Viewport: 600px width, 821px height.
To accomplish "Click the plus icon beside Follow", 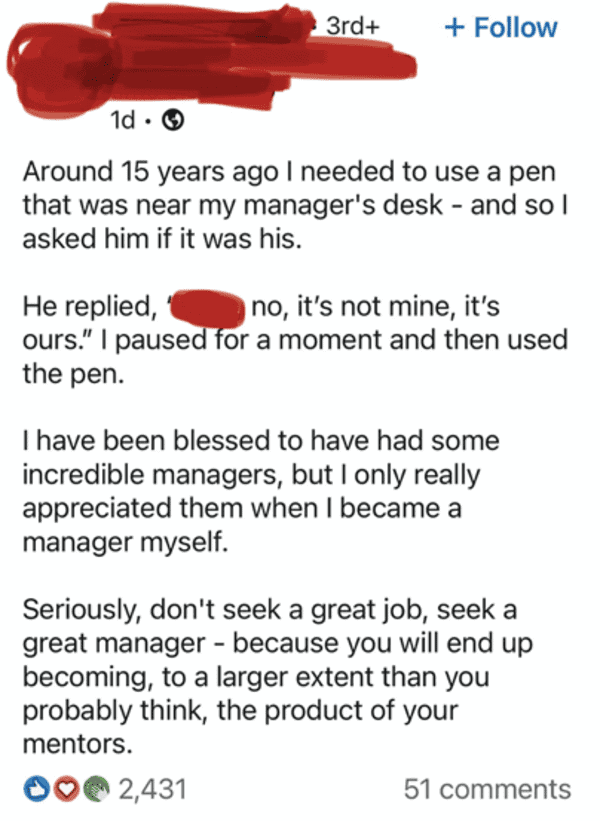I will [x=454, y=28].
